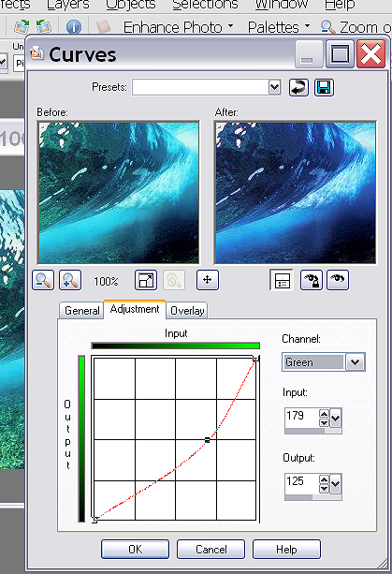Click the Proof eye button

pyautogui.click(x=338, y=280)
